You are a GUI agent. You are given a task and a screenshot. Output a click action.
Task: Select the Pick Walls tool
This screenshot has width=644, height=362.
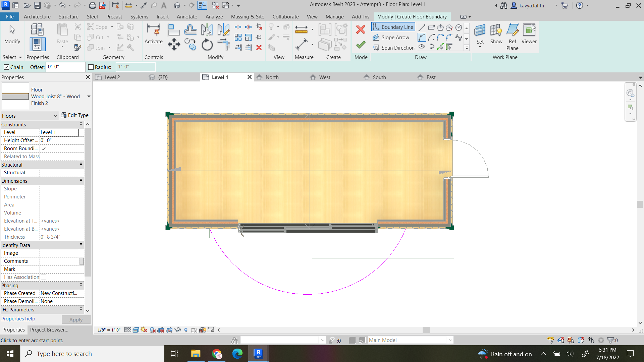click(449, 47)
